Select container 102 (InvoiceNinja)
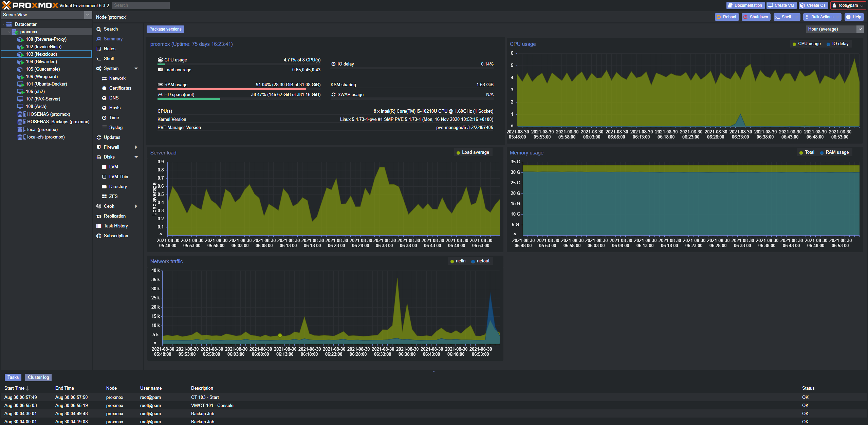The width and height of the screenshot is (868, 425). [x=43, y=47]
